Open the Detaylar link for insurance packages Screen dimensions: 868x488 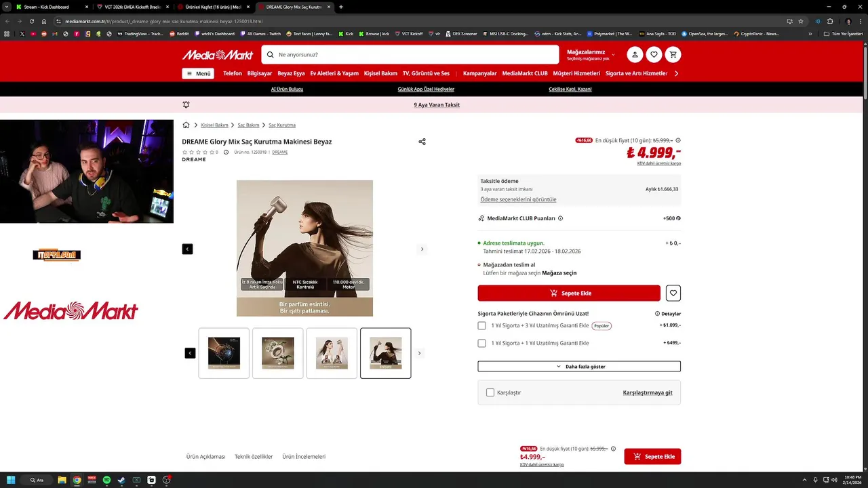pyautogui.click(x=668, y=314)
